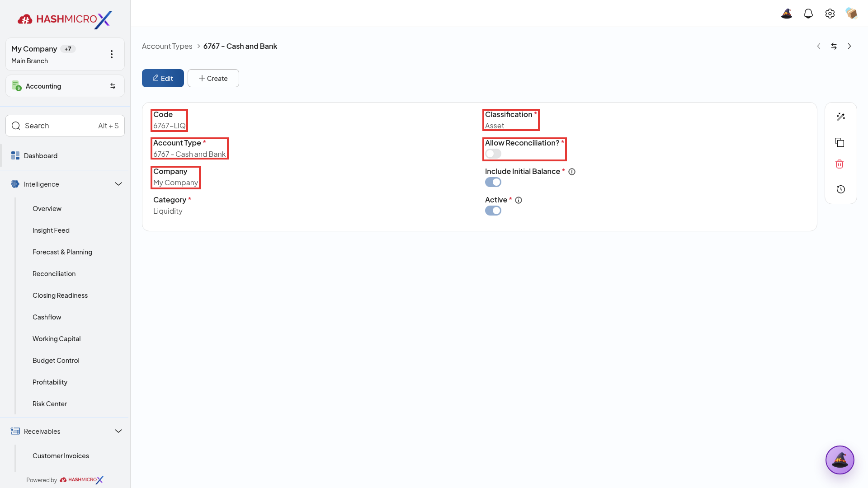Click the HashMicro X logo
Screen dimensions: 868x488
pos(65,19)
